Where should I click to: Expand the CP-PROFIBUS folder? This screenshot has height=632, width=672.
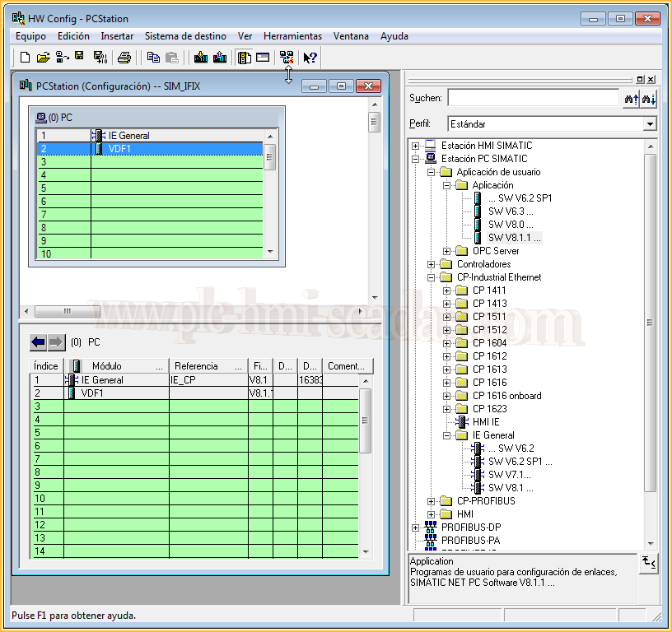(431, 501)
